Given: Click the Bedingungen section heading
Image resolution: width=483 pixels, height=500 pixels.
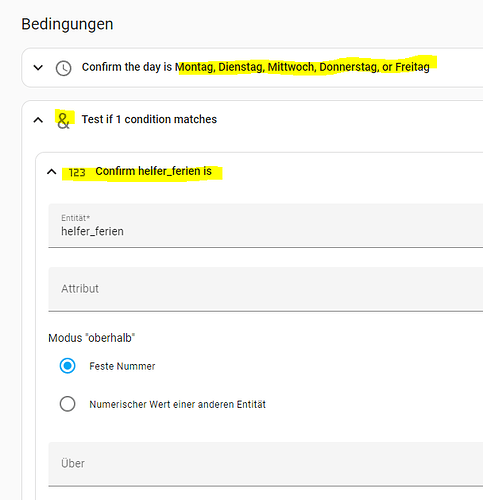Looking at the screenshot, I should coord(67,24).
